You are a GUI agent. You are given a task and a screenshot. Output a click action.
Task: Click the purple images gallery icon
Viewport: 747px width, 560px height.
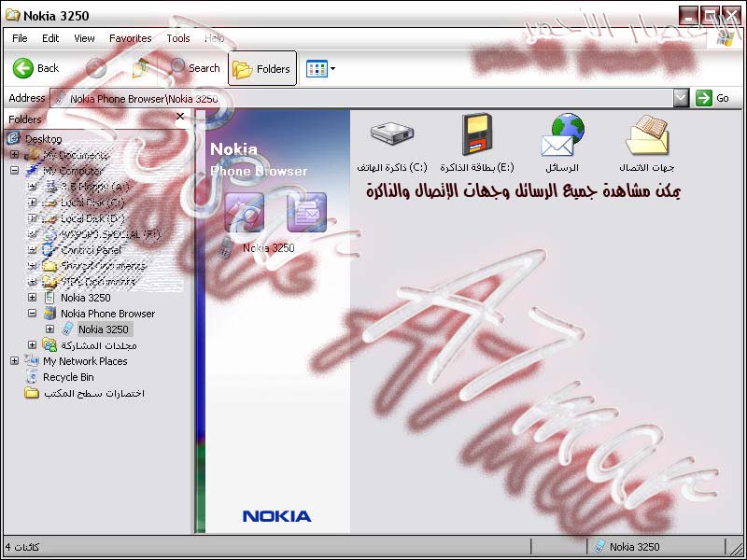pos(245,213)
